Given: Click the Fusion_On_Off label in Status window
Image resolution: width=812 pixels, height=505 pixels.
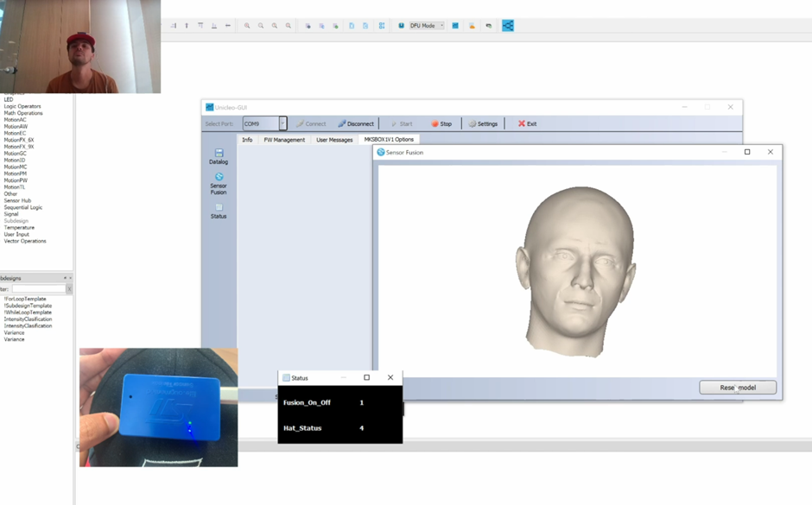Looking at the screenshot, I should click(307, 402).
